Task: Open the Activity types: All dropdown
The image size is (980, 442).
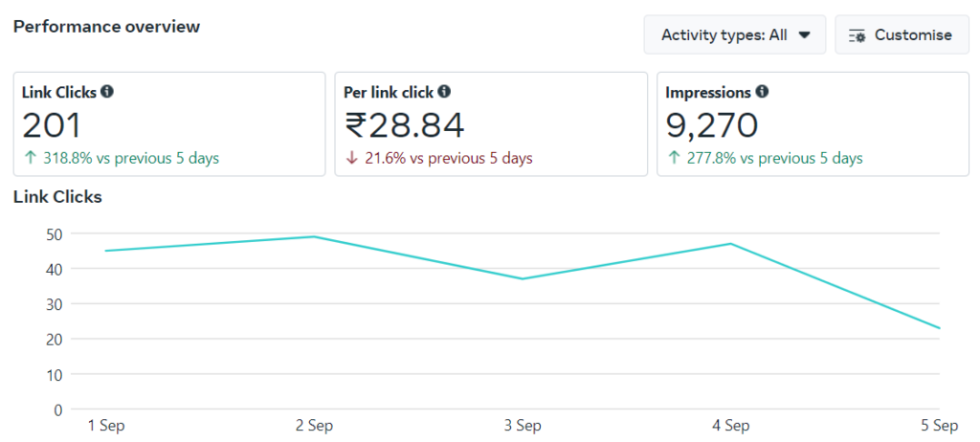Action: click(x=735, y=35)
